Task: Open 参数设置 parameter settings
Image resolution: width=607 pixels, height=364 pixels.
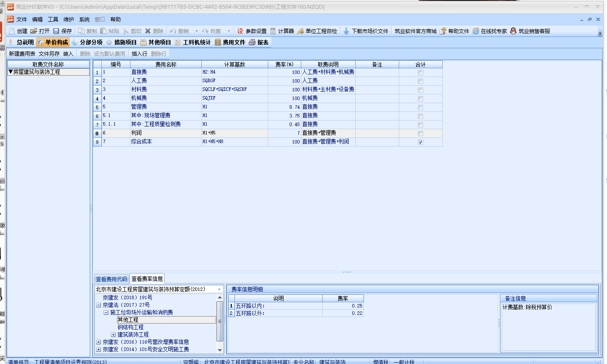Action: click(240, 31)
